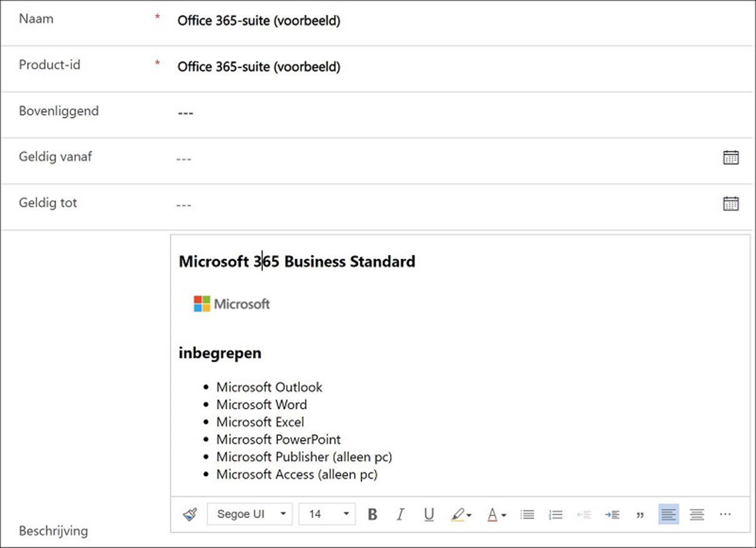Toggle underline formatting

tap(429, 514)
